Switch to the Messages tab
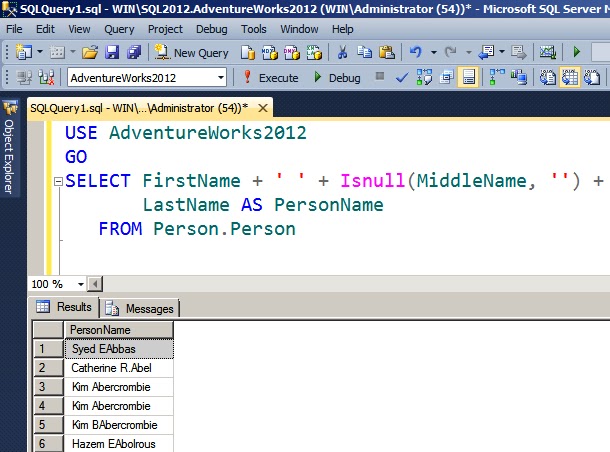 click(x=140, y=309)
